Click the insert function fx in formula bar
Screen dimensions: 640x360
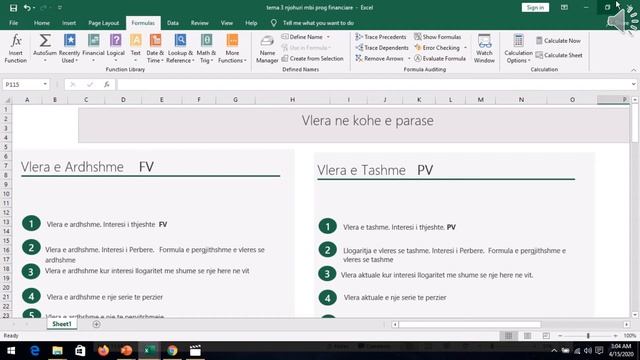pos(107,84)
